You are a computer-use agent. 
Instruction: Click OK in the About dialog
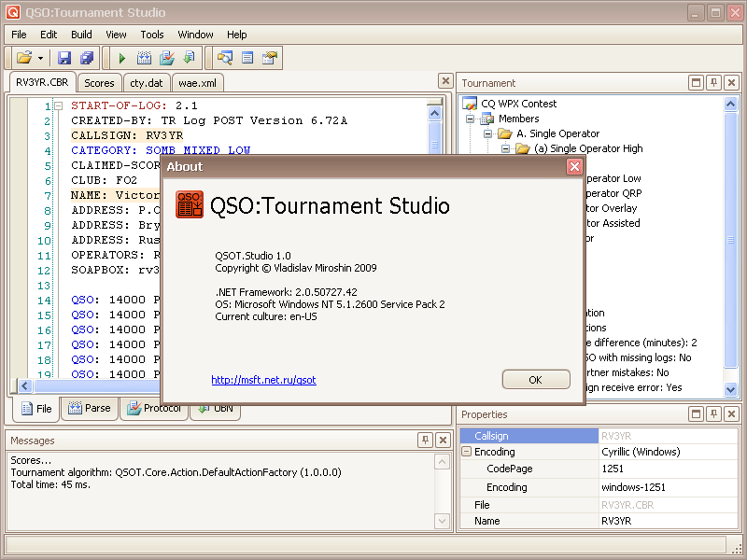pyautogui.click(x=535, y=380)
